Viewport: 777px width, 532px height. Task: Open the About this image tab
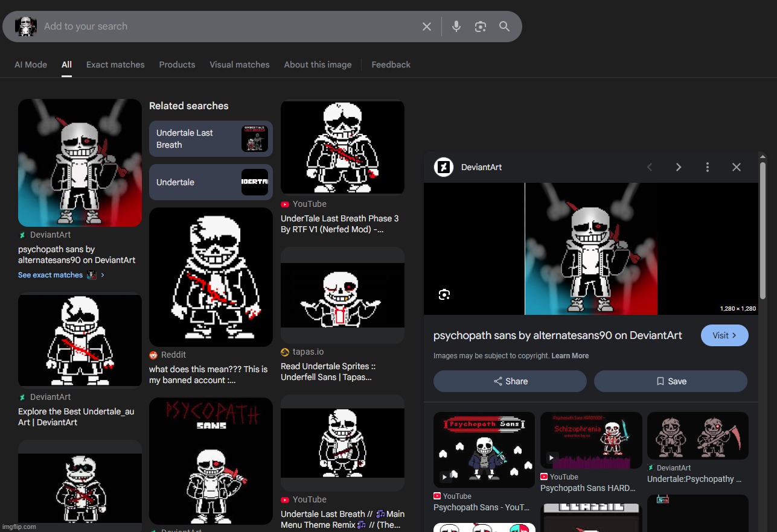pos(318,65)
